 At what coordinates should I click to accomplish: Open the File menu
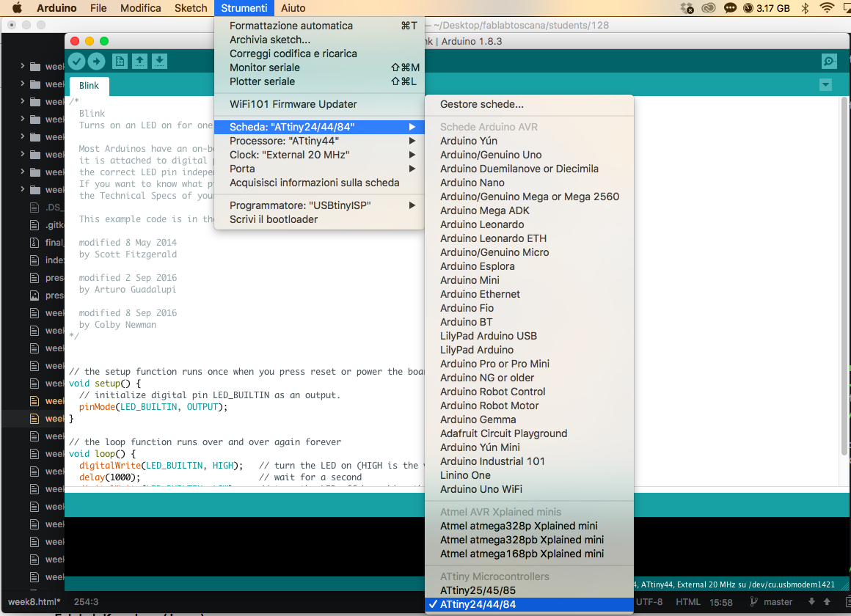point(98,8)
